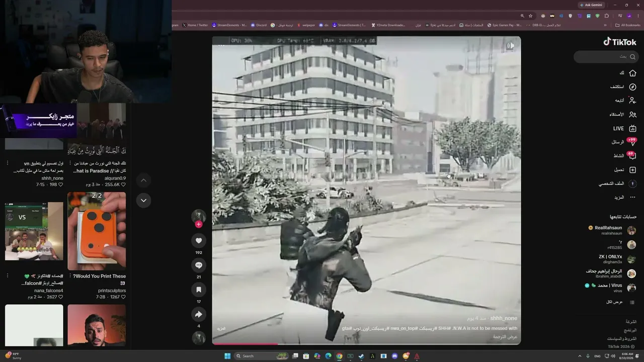Click the #gta hashtag in caption
This screenshot has height=362, width=644.
(347, 328)
